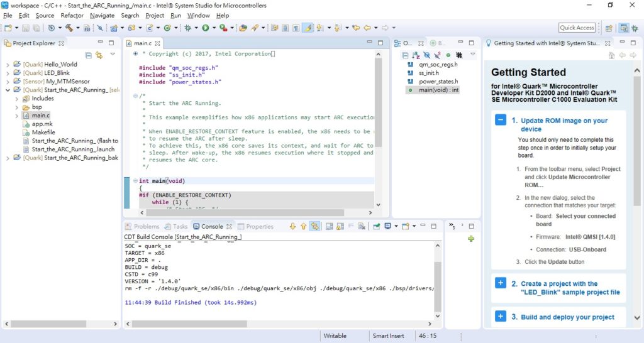Click the Quick Access search field
The height and width of the screenshot is (343, 644).
coord(577,28)
